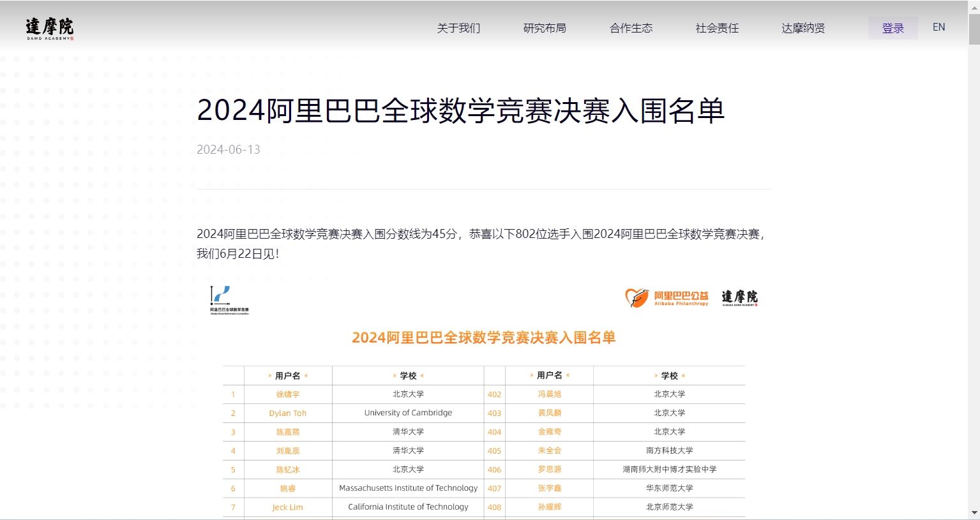
Task: Click the University of Cambridge cell
Action: pos(408,413)
